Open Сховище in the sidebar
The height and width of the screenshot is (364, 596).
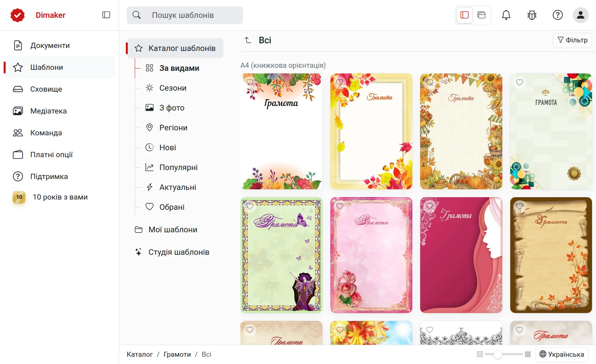click(60, 89)
